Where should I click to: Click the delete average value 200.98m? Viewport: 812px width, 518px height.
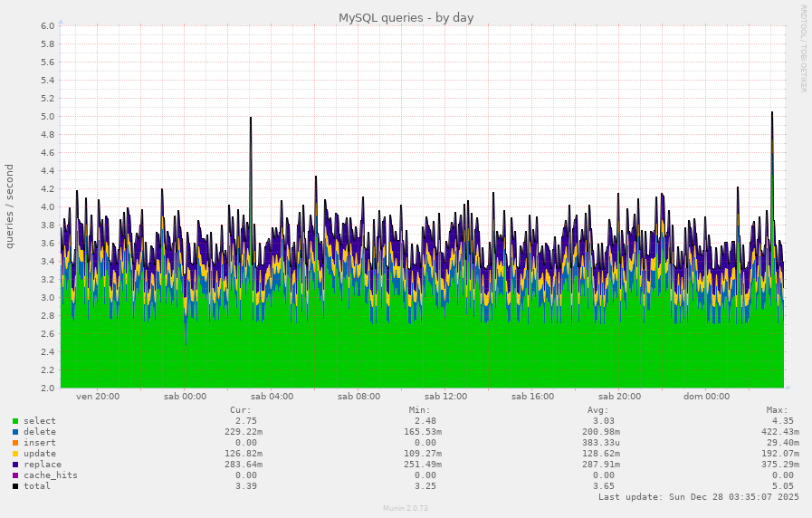tap(601, 432)
